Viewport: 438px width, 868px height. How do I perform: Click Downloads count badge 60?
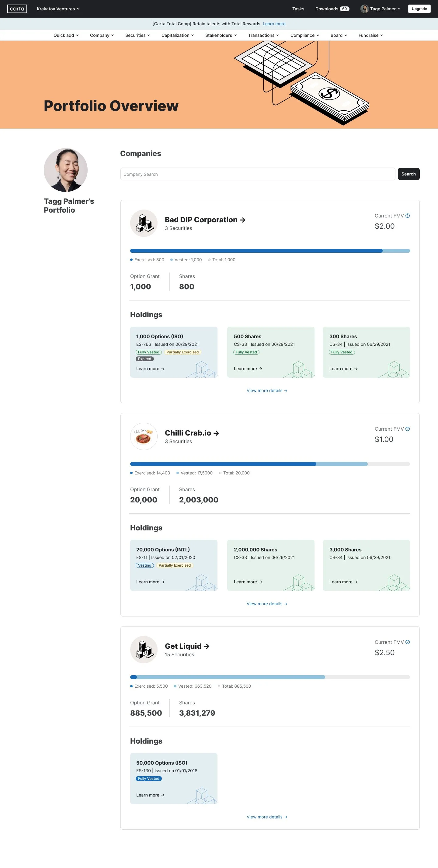pyautogui.click(x=344, y=9)
